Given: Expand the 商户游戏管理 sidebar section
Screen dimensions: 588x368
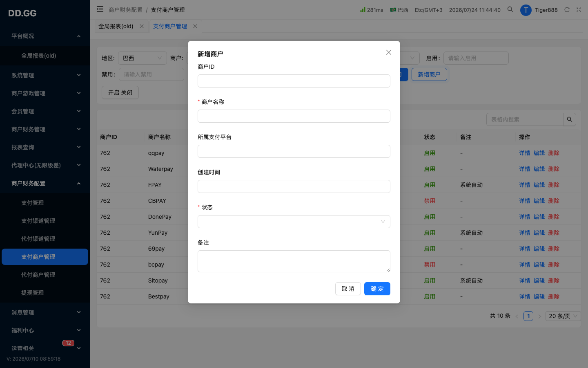Looking at the screenshot, I should tap(45, 93).
